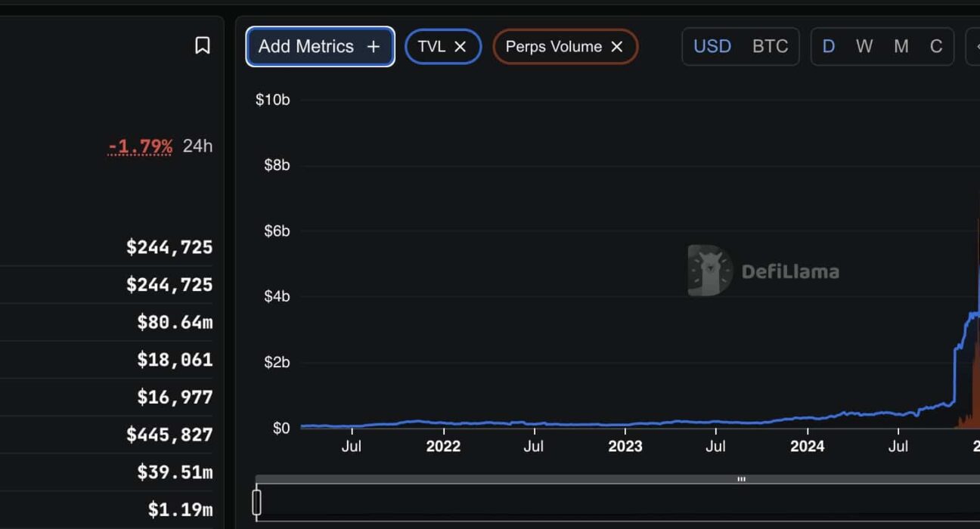Click the TVL chip label
This screenshot has height=529, width=980.
coord(431,47)
